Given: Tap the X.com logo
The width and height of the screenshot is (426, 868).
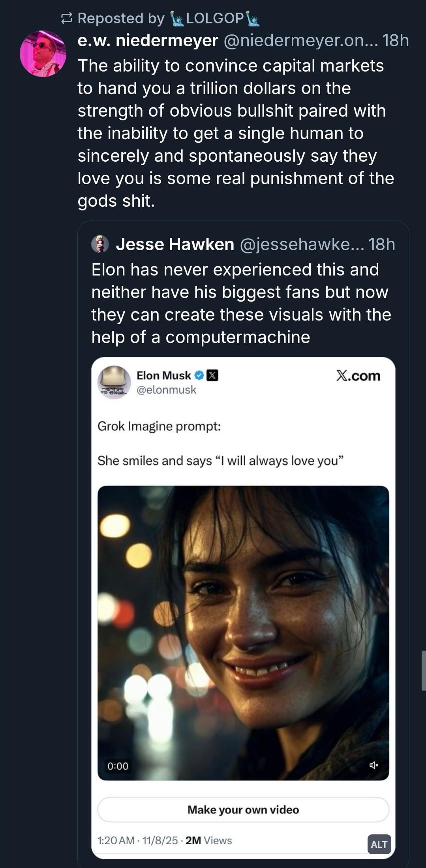Looking at the screenshot, I should coord(358,376).
